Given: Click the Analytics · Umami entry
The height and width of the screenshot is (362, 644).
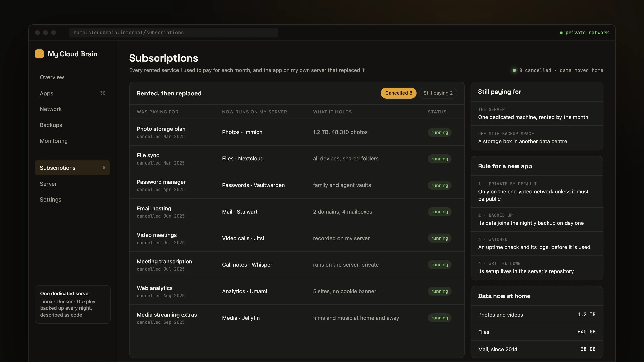Looking at the screenshot, I should [x=245, y=291].
